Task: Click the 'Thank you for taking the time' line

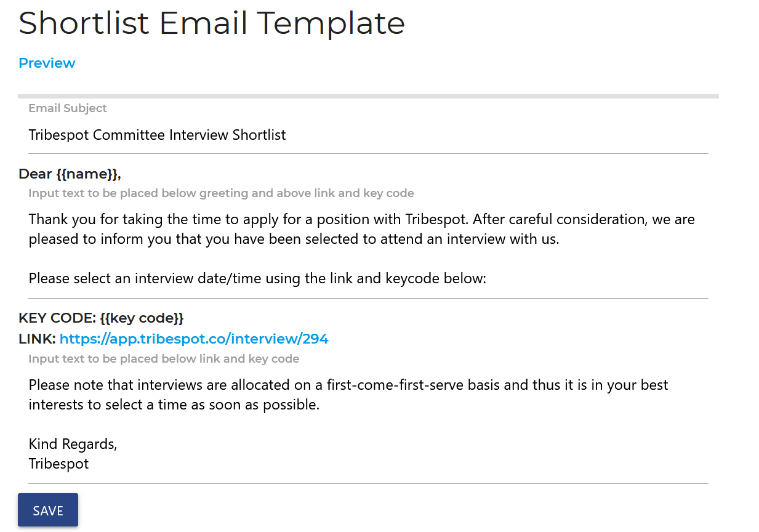Action: (362, 219)
